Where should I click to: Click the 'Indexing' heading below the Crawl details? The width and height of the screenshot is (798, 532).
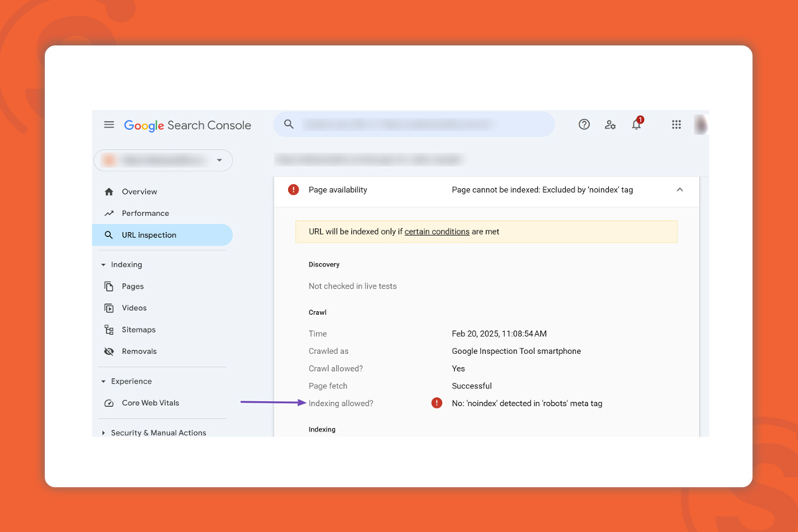click(322, 429)
